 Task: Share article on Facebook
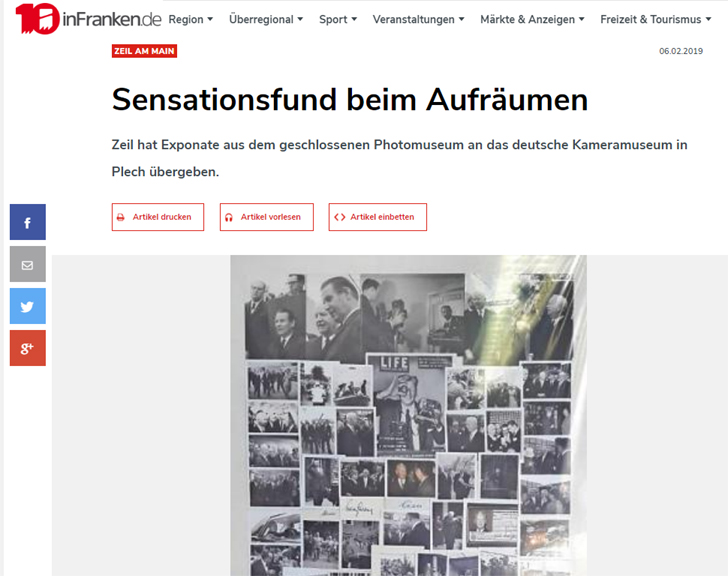click(28, 222)
